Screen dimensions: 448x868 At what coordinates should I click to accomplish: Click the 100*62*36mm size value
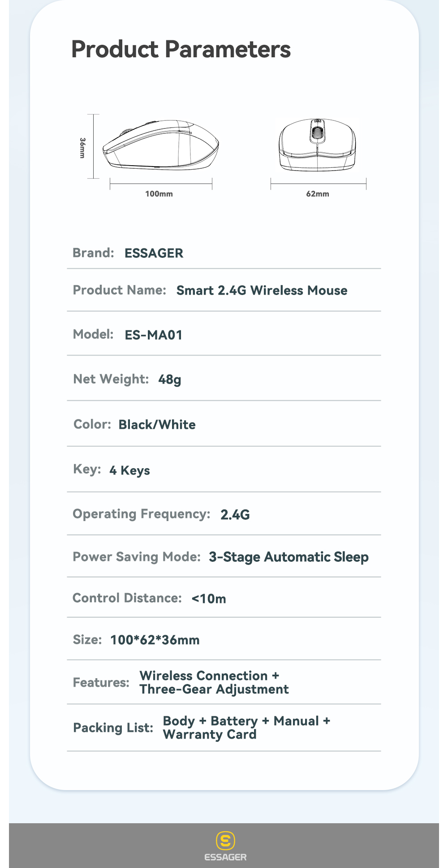point(155,640)
